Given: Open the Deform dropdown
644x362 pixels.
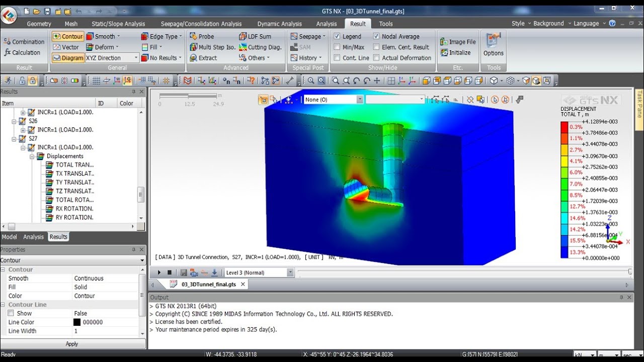Looking at the screenshot, I should (103, 47).
